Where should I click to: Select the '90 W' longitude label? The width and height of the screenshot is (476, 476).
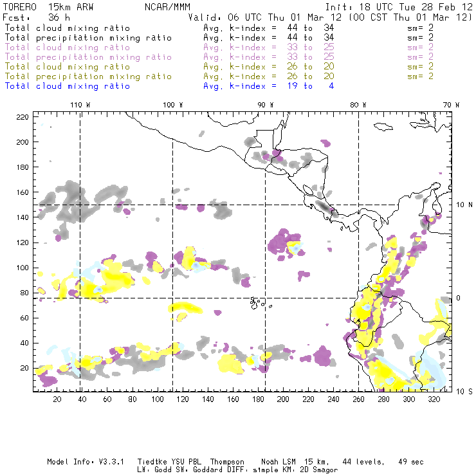click(x=266, y=105)
